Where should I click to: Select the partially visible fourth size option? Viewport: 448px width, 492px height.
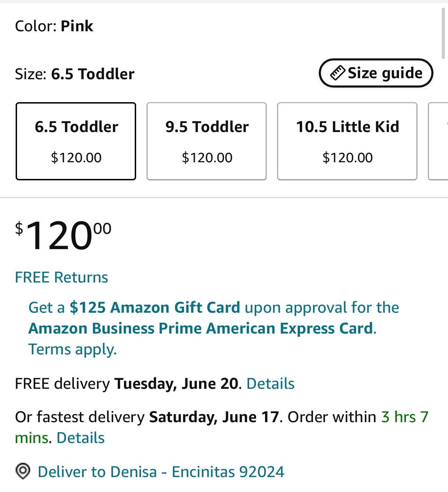438,141
